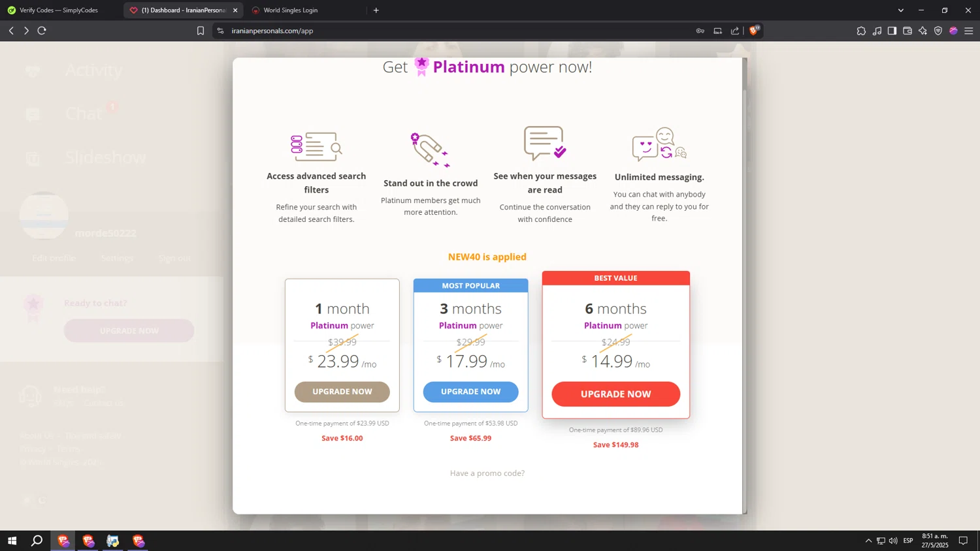
Task: Toggle the browser sidebar panel
Action: 892,31
